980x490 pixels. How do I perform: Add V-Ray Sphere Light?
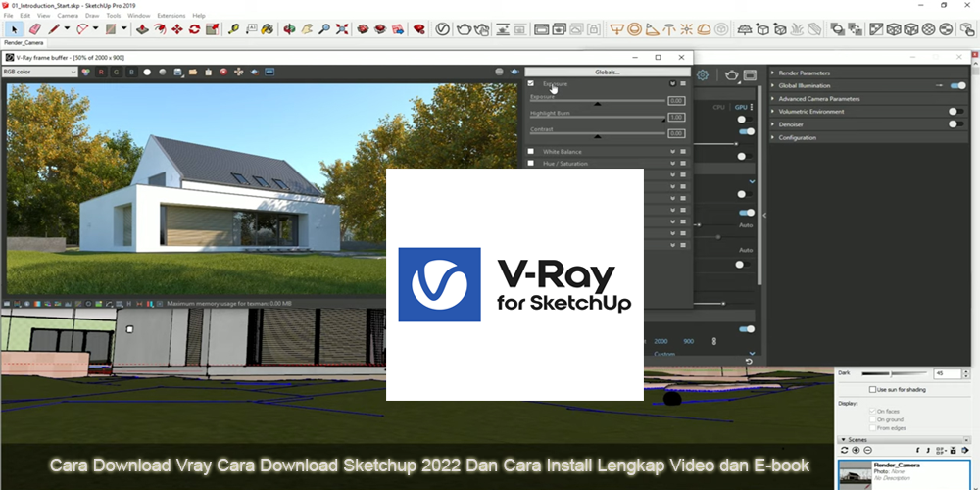634,28
